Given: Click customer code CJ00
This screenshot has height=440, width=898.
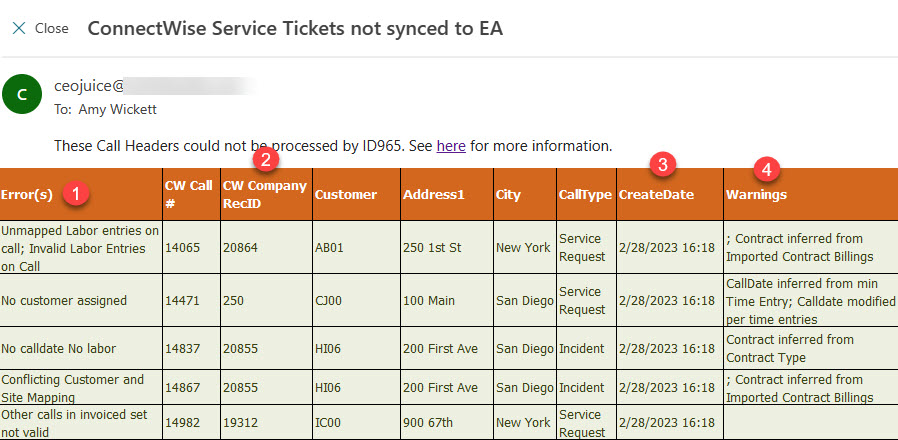Looking at the screenshot, I should 328,301.
